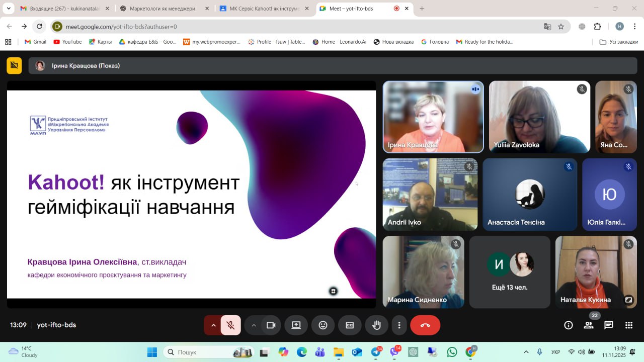Select Анастасія Тенсіна's participant tile

(530, 195)
